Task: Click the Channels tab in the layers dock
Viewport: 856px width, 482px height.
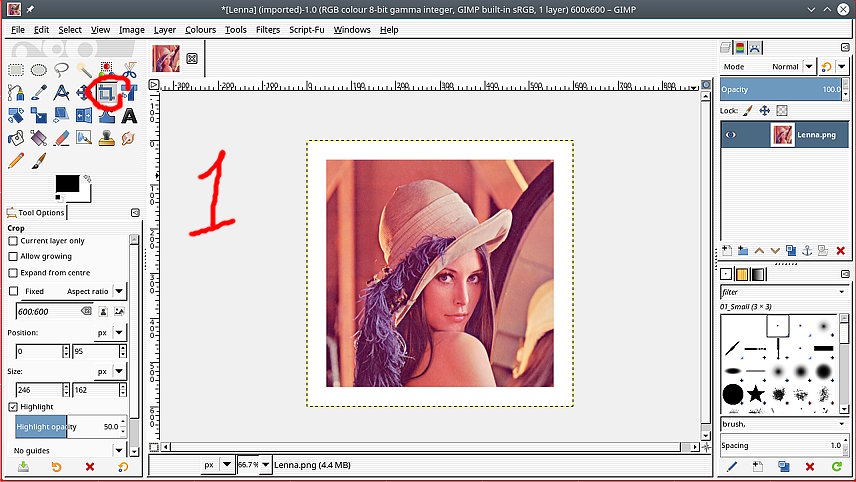Action: click(740, 48)
